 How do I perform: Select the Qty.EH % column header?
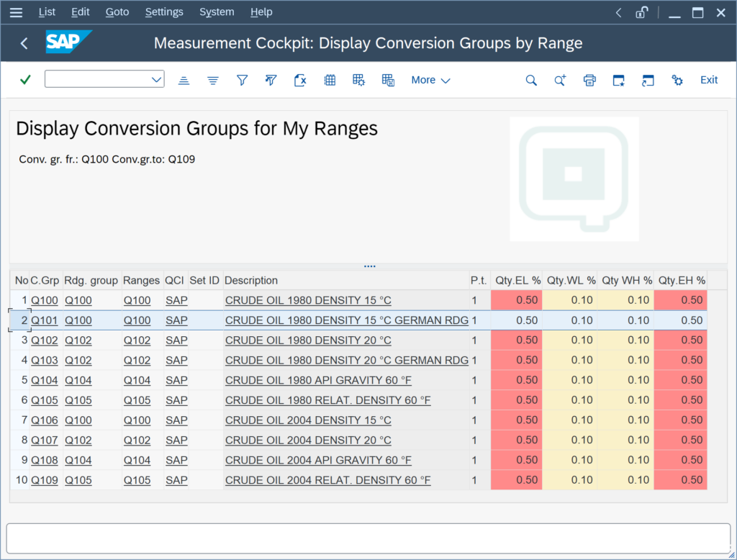coord(682,281)
